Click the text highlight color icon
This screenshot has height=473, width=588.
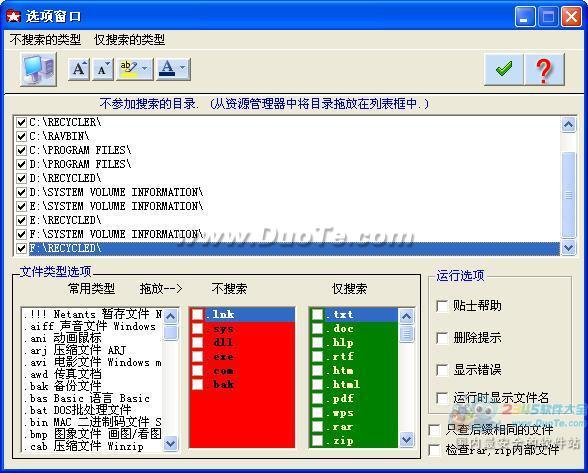pyautogui.click(x=129, y=69)
